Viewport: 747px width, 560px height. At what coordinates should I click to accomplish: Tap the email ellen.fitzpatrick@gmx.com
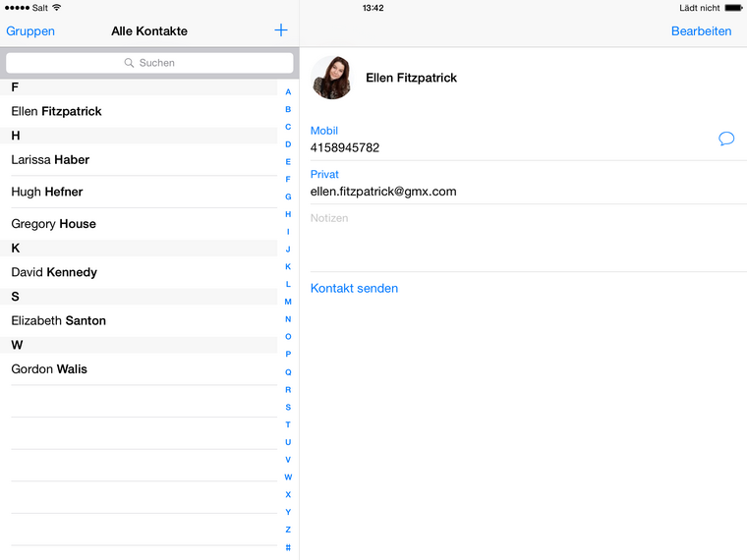[383, 192]
